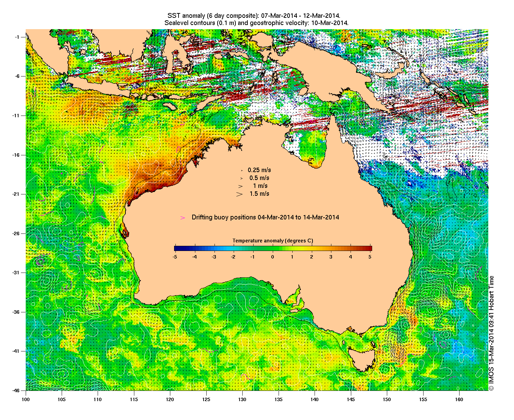The image size is (514, 420).
Task: Click the color bar tick label 0
Action: pyautogui.click(x=273, y=256)
